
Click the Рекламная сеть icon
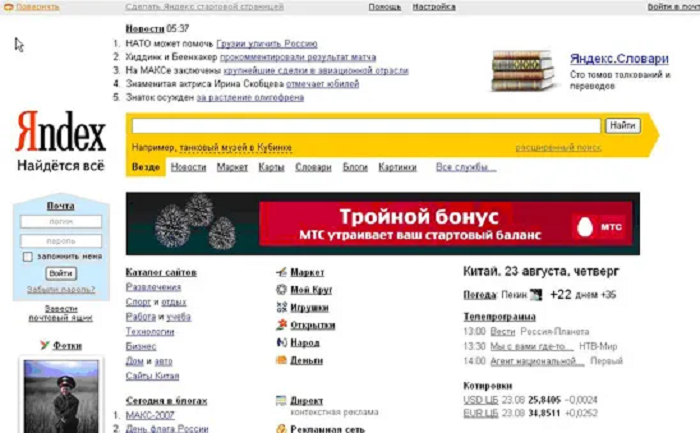pos(281,429)
